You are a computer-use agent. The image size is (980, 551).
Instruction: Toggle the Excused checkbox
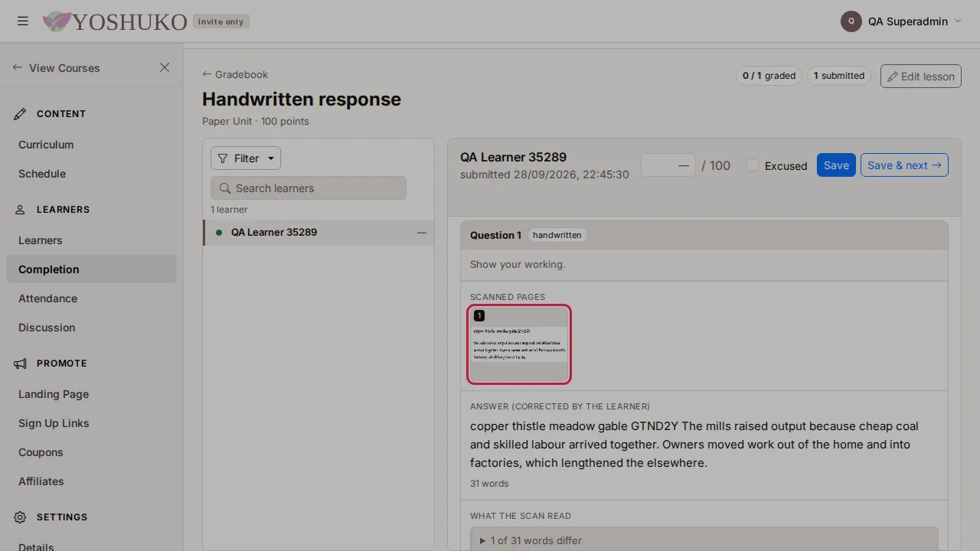coord(753,165)
